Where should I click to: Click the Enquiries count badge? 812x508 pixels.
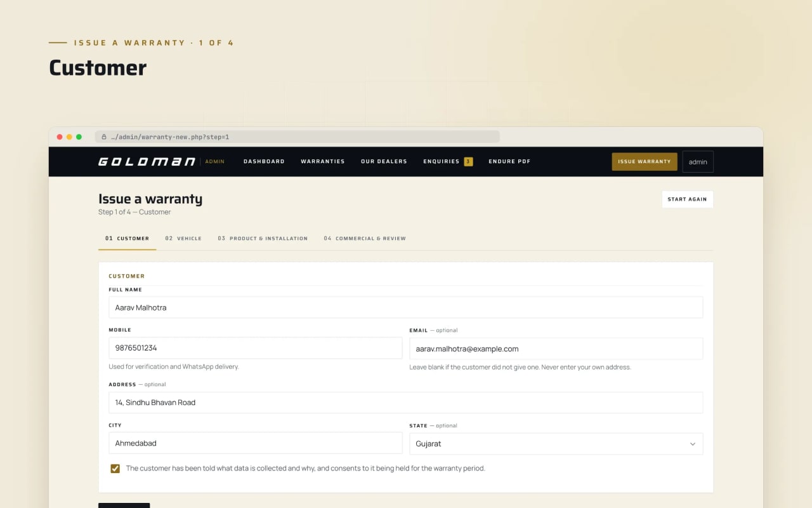point(468,161)
